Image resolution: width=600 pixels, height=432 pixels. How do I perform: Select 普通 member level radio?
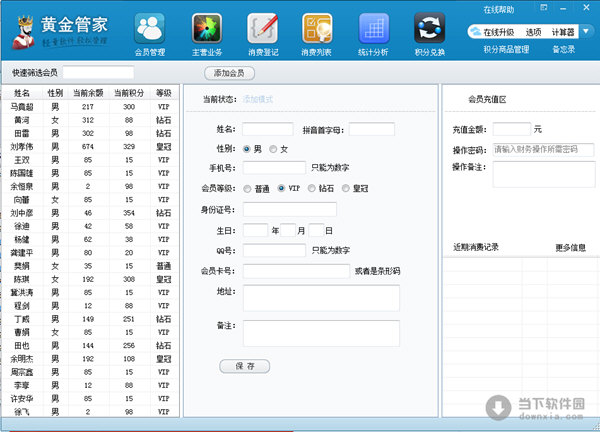(246, 188)
